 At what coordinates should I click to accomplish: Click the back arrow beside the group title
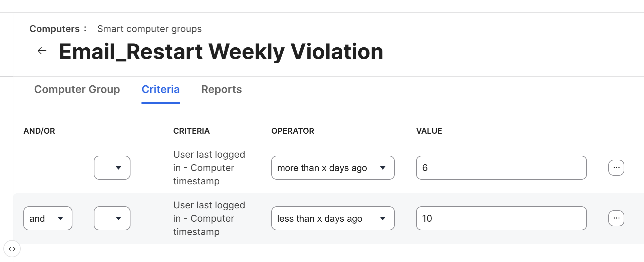coord(42,51)
